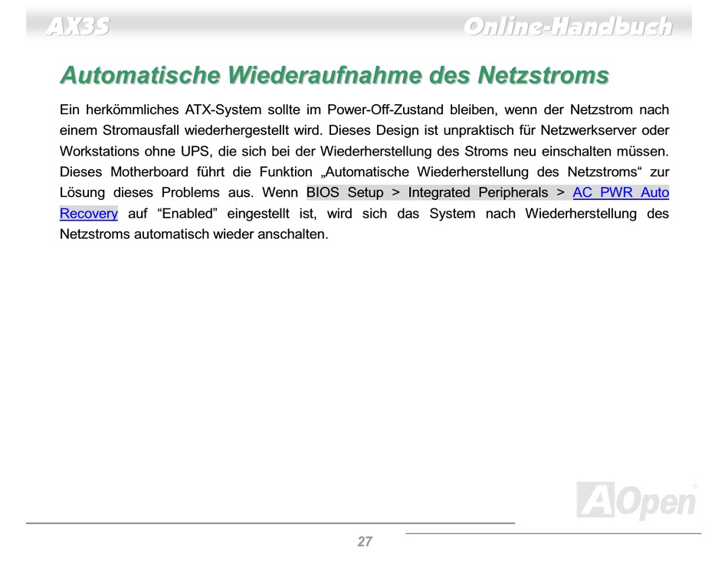Screen dimensions: 728x563
Task: Click the AX3S model label in the header
Action: coord(77,26)
